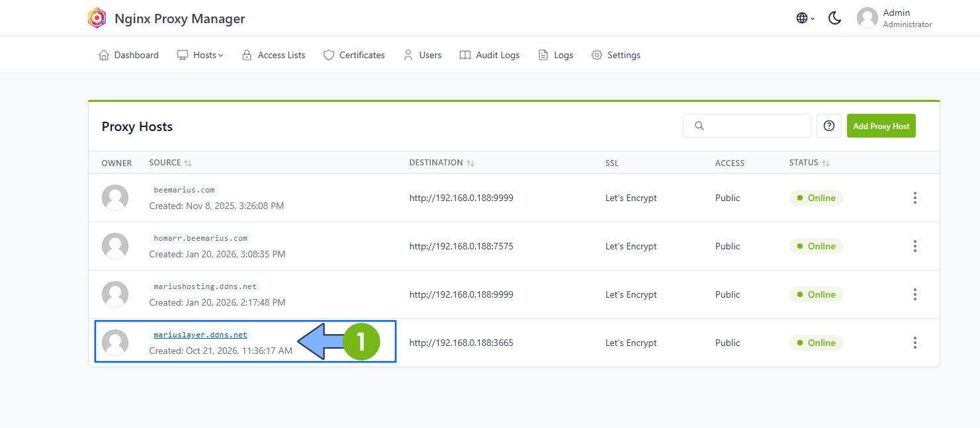Click the help question mark button

(x=829, y=126)
